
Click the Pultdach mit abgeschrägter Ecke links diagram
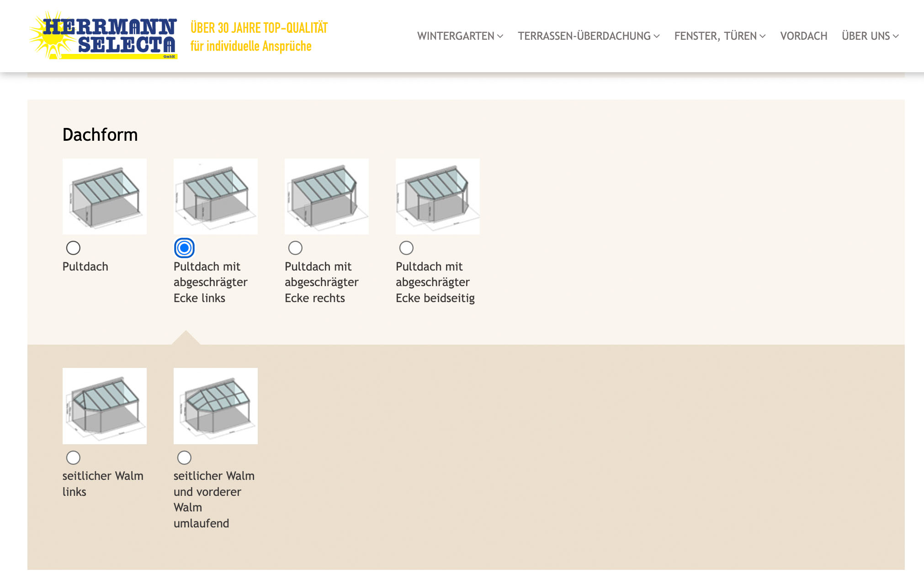pyautogui.click(x=215, y=196)
